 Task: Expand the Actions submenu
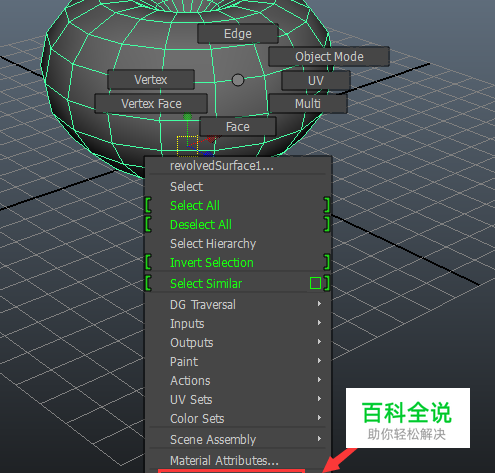pos(238,380)
